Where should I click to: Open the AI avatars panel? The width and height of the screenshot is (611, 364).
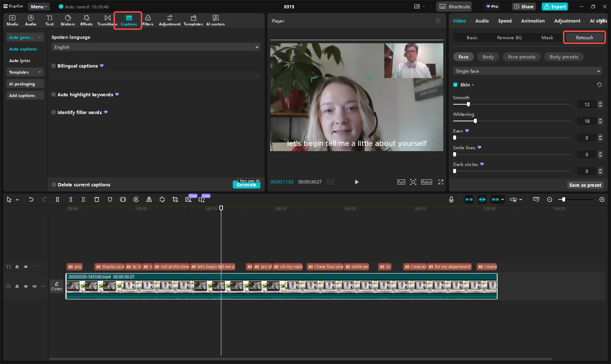[x=215, y=20]
